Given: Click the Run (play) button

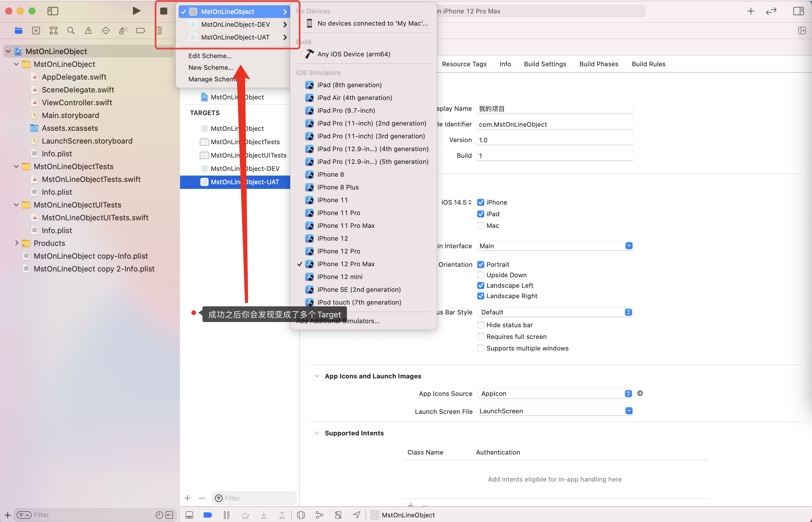Looking at the screenshot, I should click(x=136, y=11).
